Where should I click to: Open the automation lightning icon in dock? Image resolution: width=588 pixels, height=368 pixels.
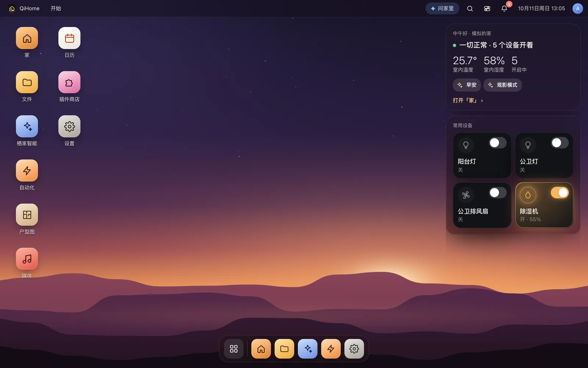[331, 348]
